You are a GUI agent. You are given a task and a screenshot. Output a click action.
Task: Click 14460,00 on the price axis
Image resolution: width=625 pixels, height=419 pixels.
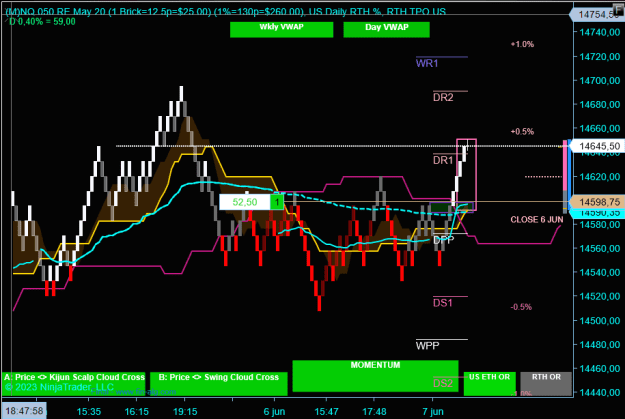(599, 368)
